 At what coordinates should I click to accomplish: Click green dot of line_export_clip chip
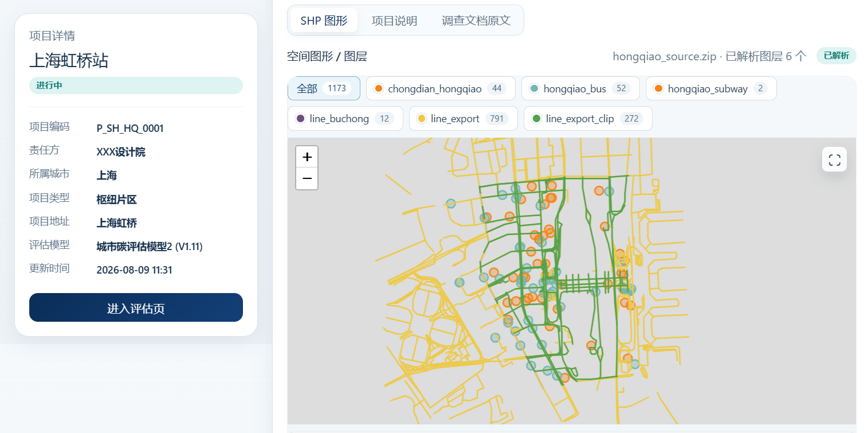[536, 119]
